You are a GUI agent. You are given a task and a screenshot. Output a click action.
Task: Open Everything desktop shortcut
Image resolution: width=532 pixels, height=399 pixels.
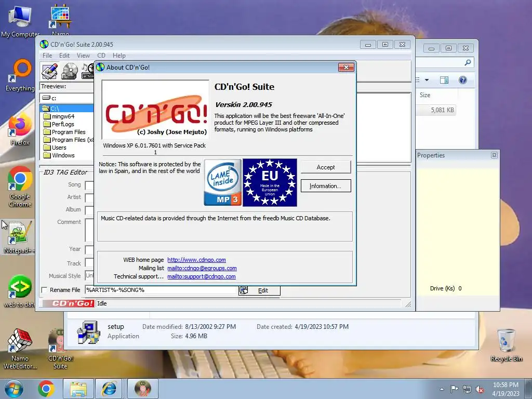(x=20, y=75)
